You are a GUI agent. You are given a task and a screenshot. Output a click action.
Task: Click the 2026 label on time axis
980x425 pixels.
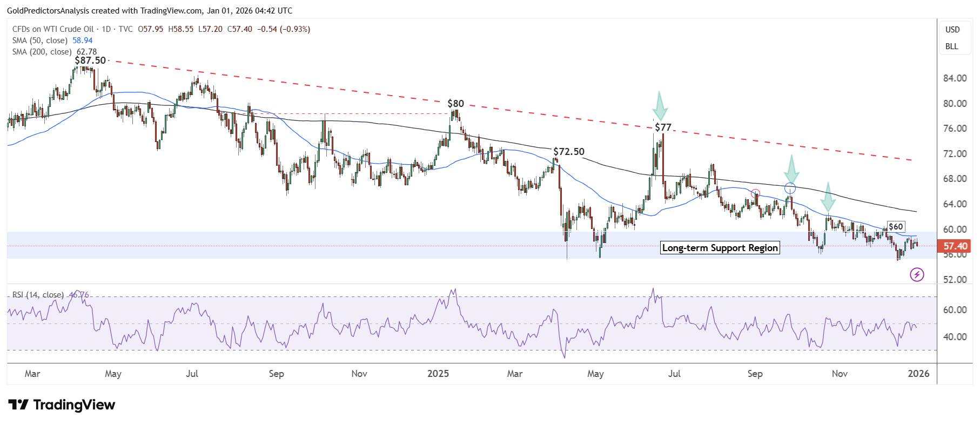(x=918, y=374)
